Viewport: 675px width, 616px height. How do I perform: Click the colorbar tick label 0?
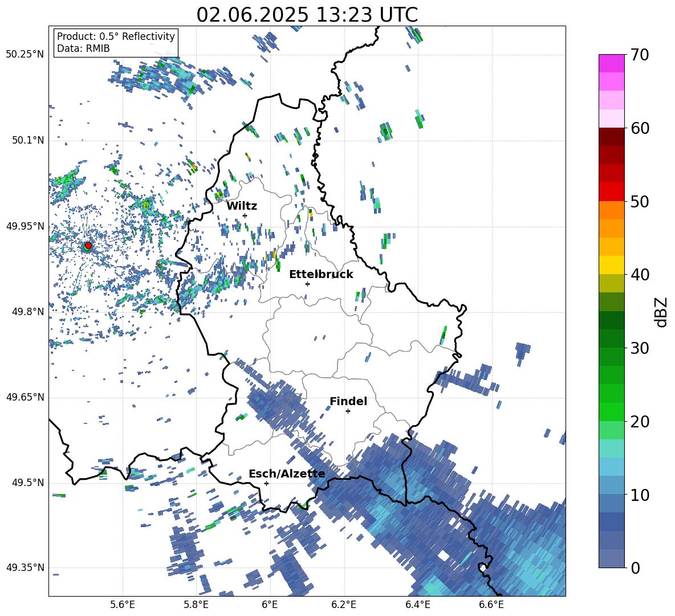click(635, 568)
